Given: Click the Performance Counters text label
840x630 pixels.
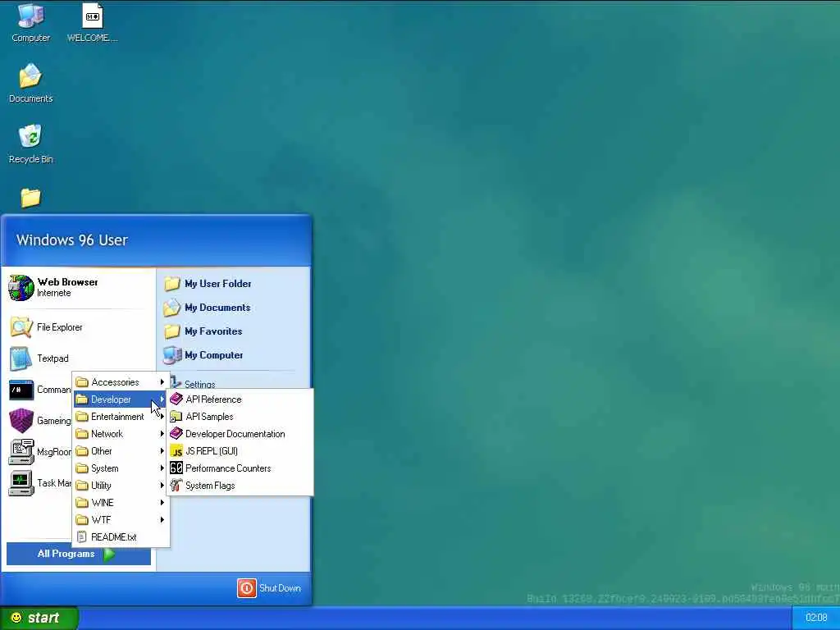Looking at the screenshot, I should pos(228,468).
